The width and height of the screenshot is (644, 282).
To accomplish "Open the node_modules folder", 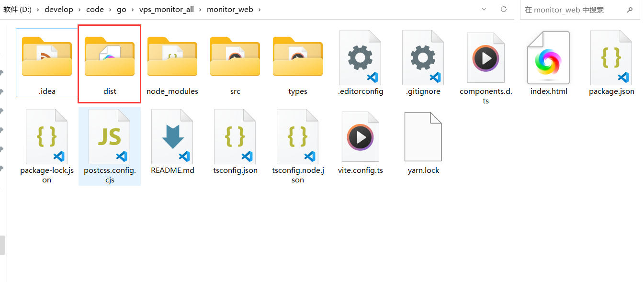I will pos(172,57).
